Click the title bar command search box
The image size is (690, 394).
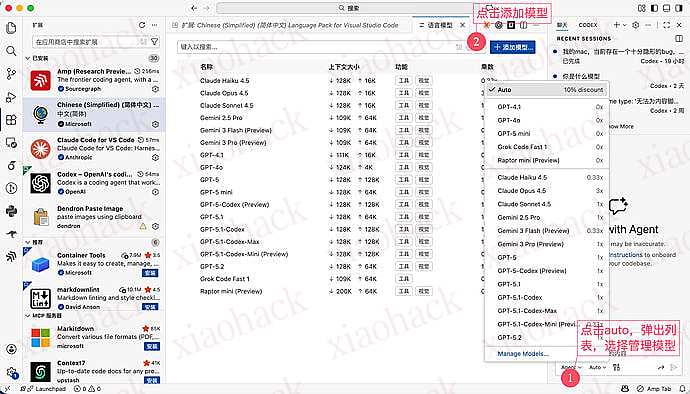[349, 8]
